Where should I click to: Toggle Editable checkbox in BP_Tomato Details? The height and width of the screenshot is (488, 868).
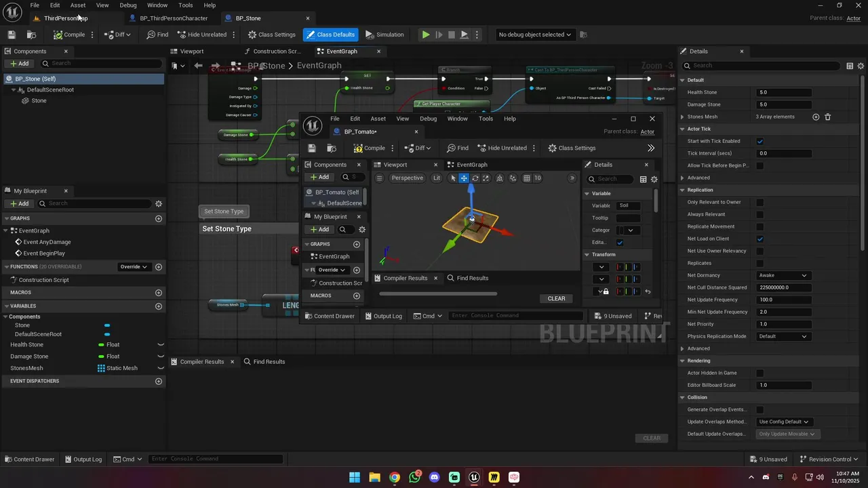(620, 243)
